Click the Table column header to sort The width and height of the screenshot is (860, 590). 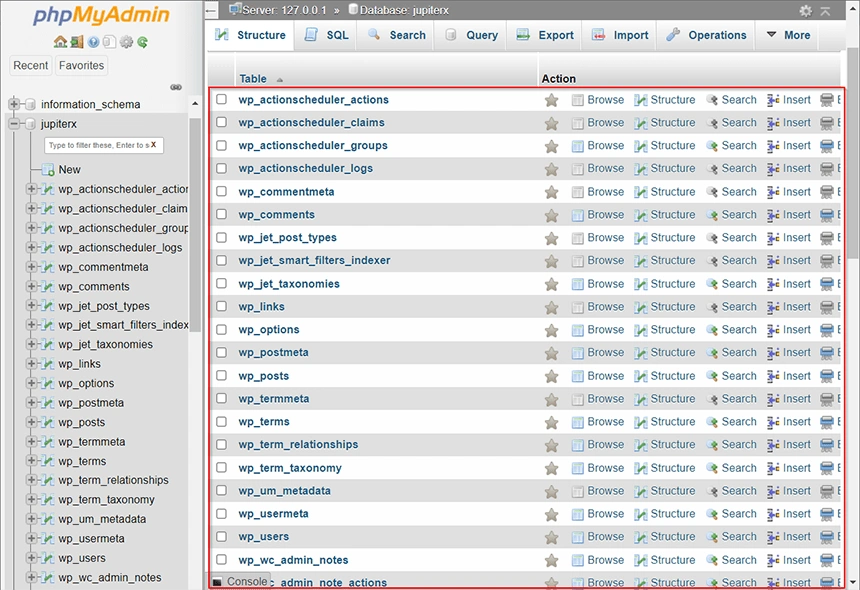click(253, 79)
